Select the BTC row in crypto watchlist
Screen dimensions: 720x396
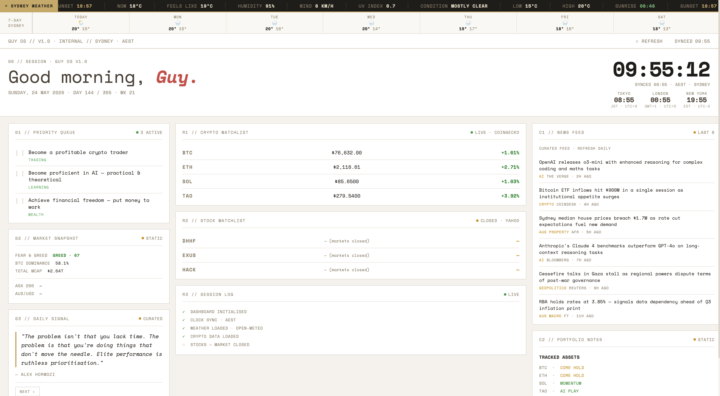point(351,153)
